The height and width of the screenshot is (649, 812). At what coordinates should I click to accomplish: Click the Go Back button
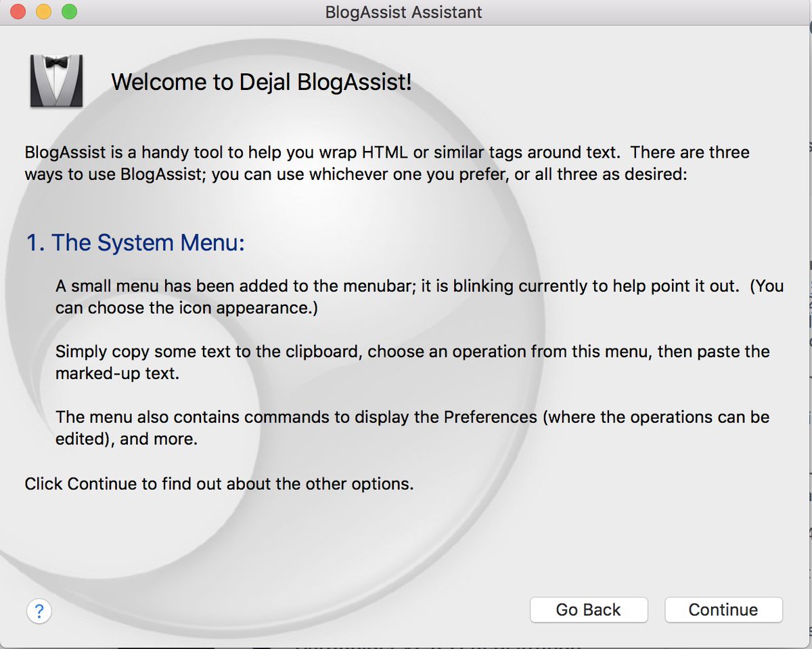tap(588, 610)
